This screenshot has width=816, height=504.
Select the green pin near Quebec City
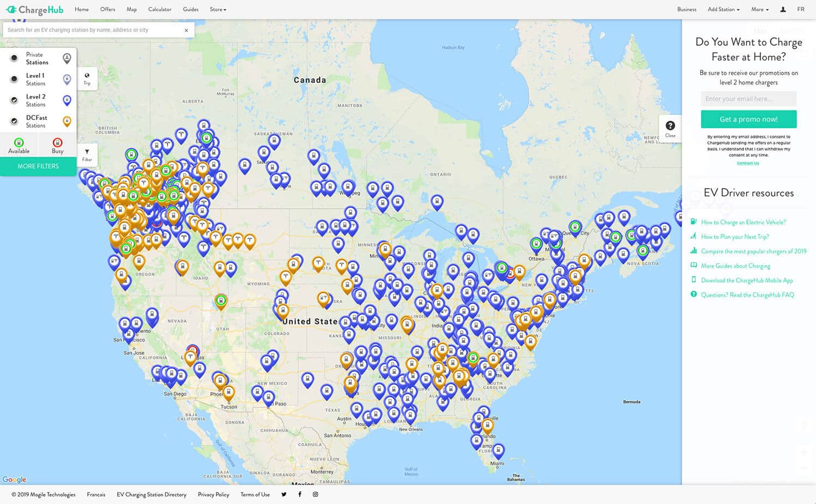click(x=575, y=228)
